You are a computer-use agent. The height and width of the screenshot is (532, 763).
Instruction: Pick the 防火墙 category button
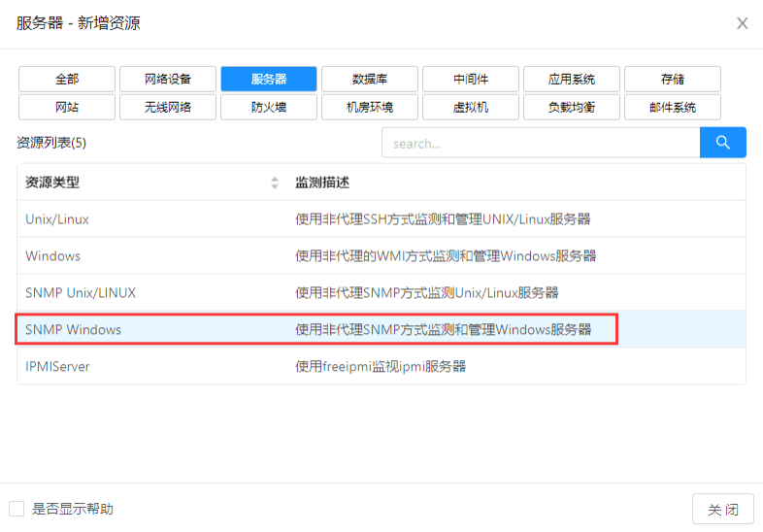[x=269, y=107]
